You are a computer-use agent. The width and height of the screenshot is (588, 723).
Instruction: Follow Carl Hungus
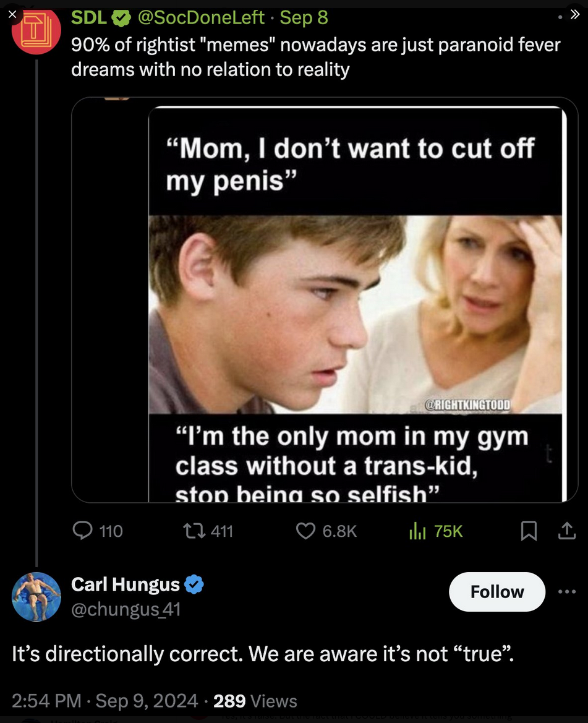click(x=497, y=592)
